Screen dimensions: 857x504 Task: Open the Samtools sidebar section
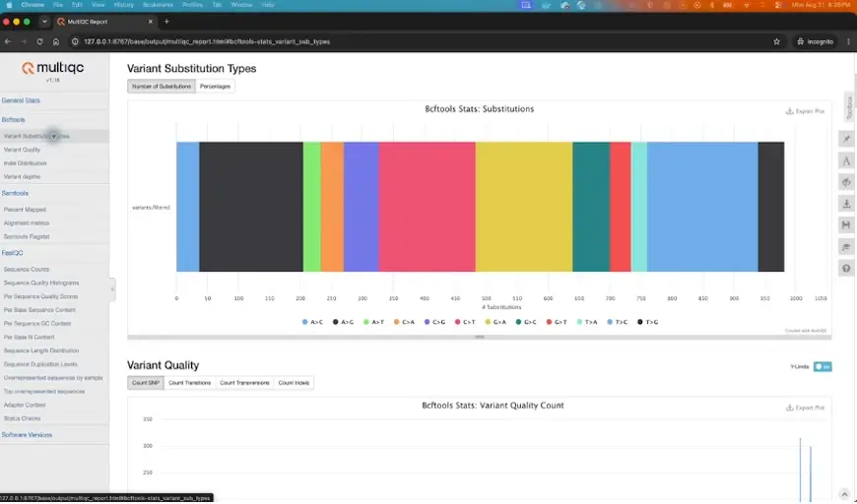(15, 193)
